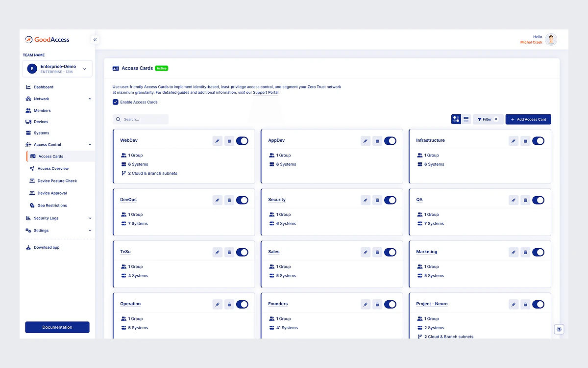The width and height of the screenshot is (588, 368).
Task: Delete the WebDev access card
Action: pyautogui.click(x=229, y=141)
